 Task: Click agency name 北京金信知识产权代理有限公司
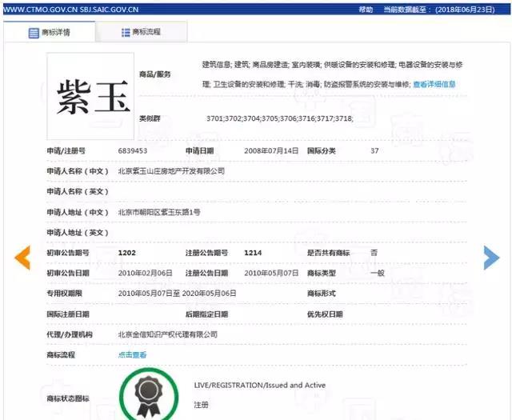(x=168, y=334)
